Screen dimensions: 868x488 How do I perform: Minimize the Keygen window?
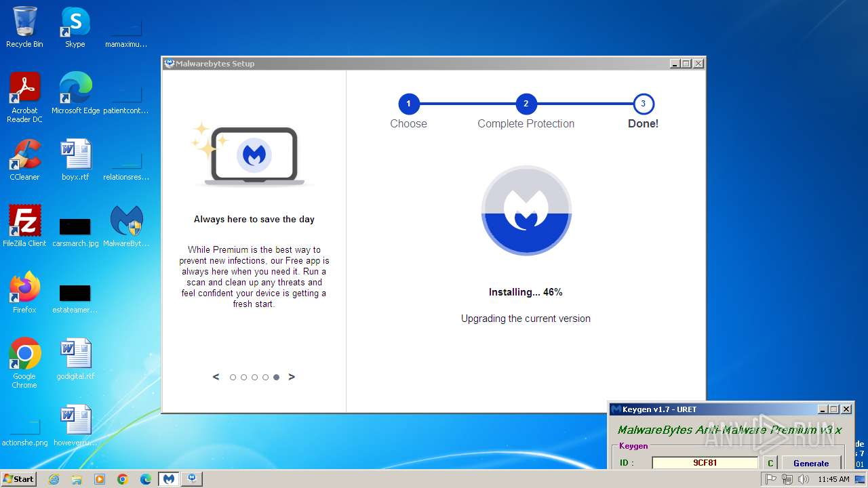coord(823,409)
